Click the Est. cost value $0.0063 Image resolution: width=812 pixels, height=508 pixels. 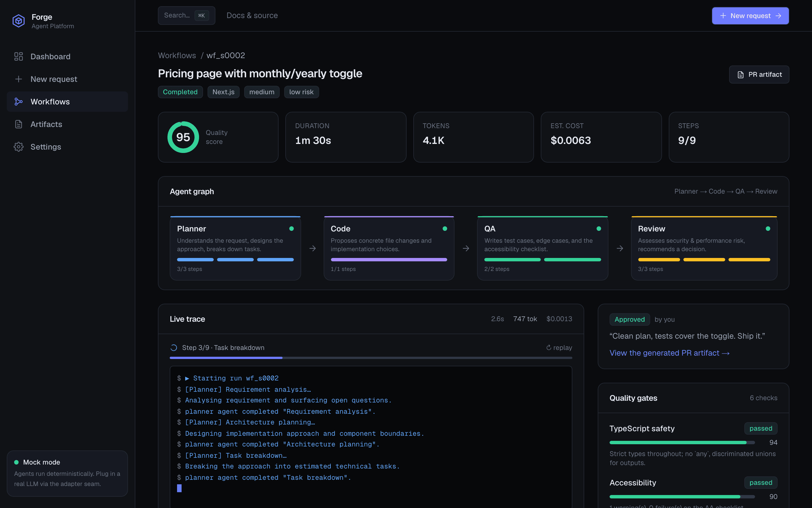tap(570, 141)
